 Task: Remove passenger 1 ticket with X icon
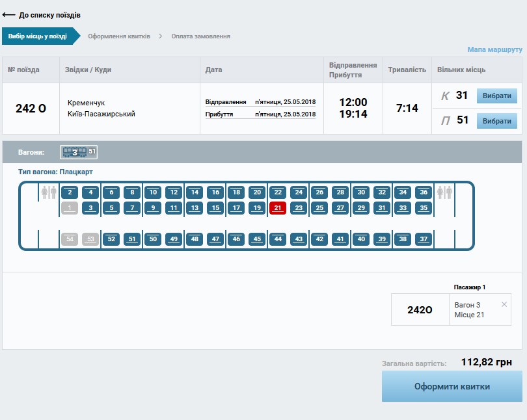[504, 304]
